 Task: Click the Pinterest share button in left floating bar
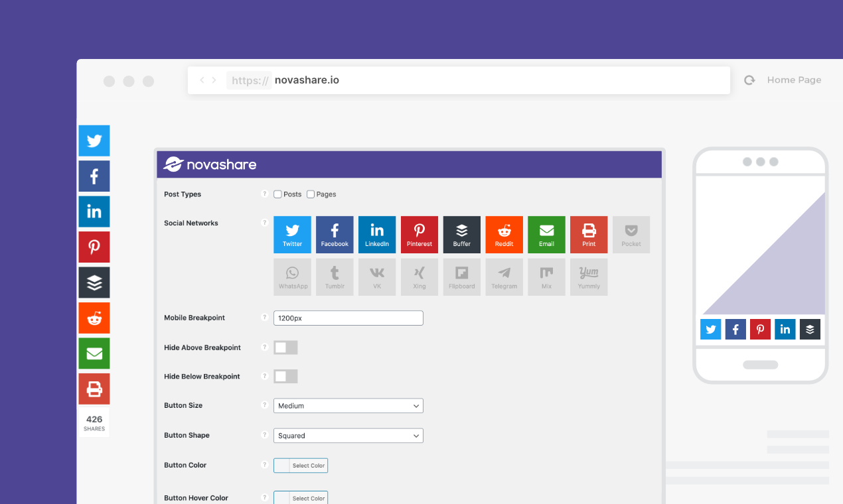(x=94, y=247)
